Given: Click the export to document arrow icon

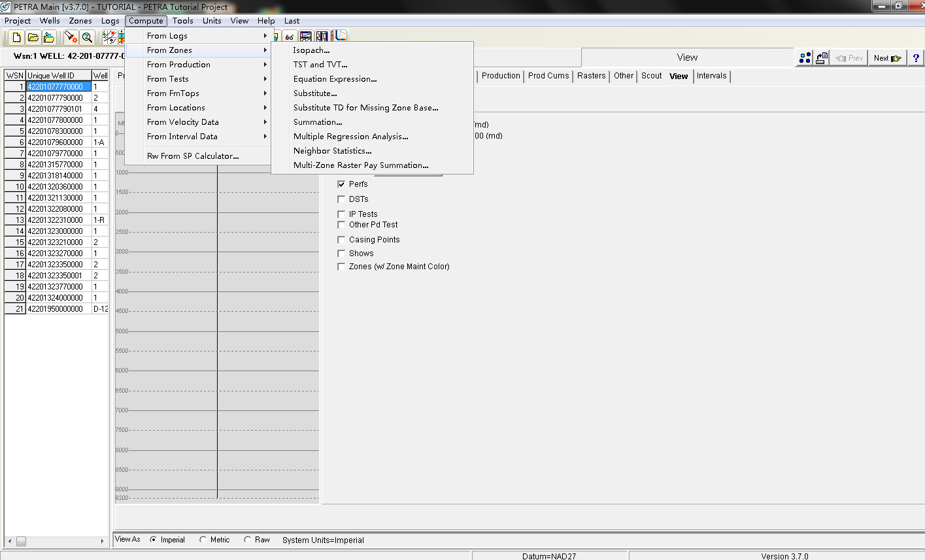Looking at the screenshot, I should click(822, 58).
